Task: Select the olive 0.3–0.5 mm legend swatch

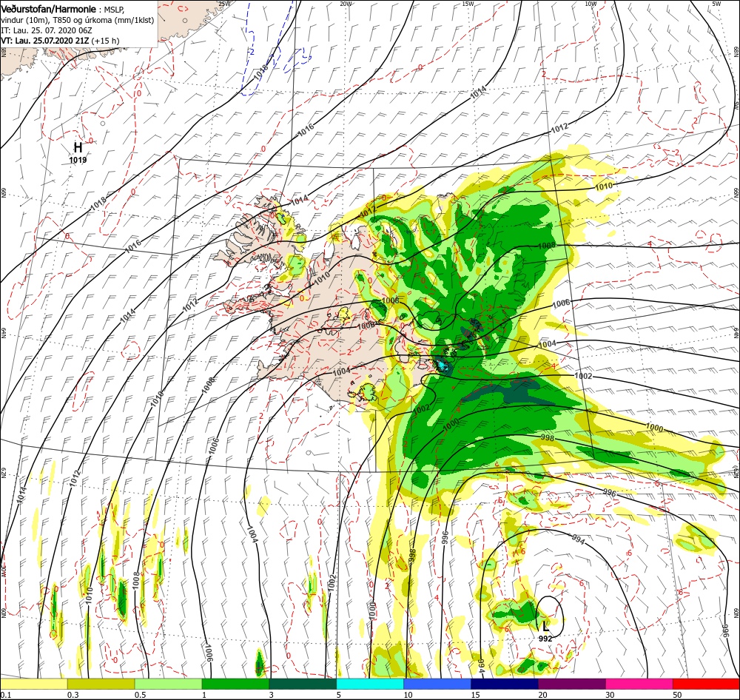Action: (x=101, y=684)
